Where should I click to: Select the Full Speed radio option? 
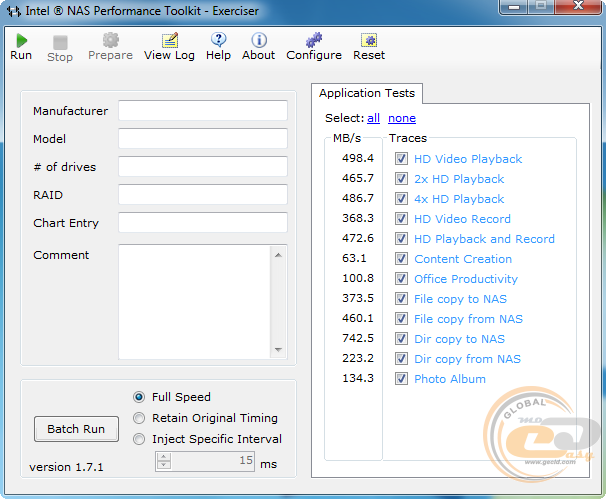click(139, 397)
